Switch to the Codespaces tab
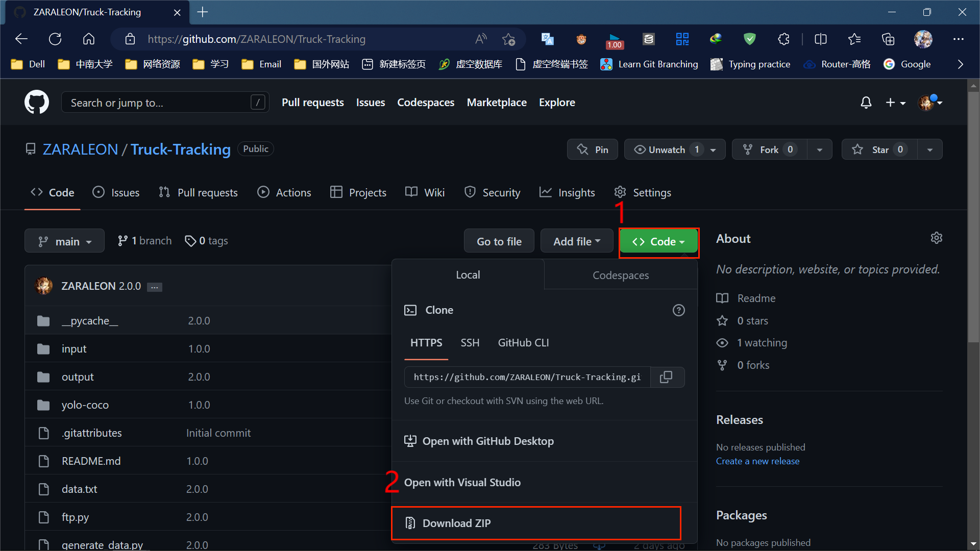 (620, 275)
